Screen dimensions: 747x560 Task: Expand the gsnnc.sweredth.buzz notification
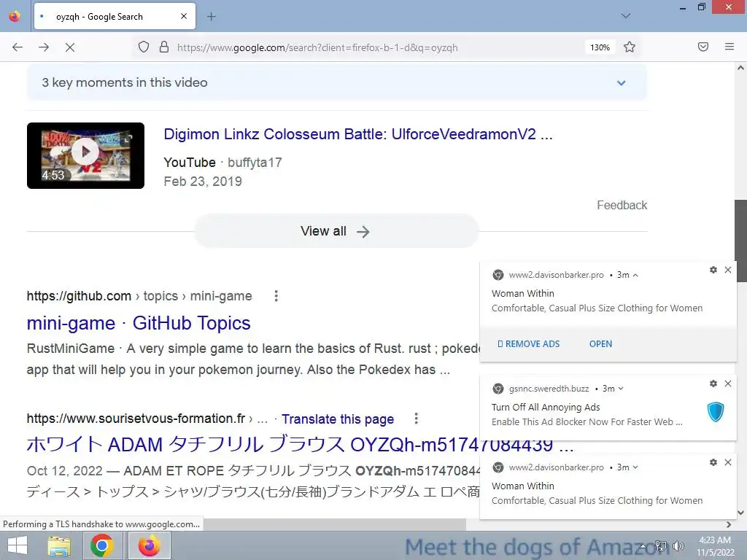pyautogui.click(x=620, y=389)
